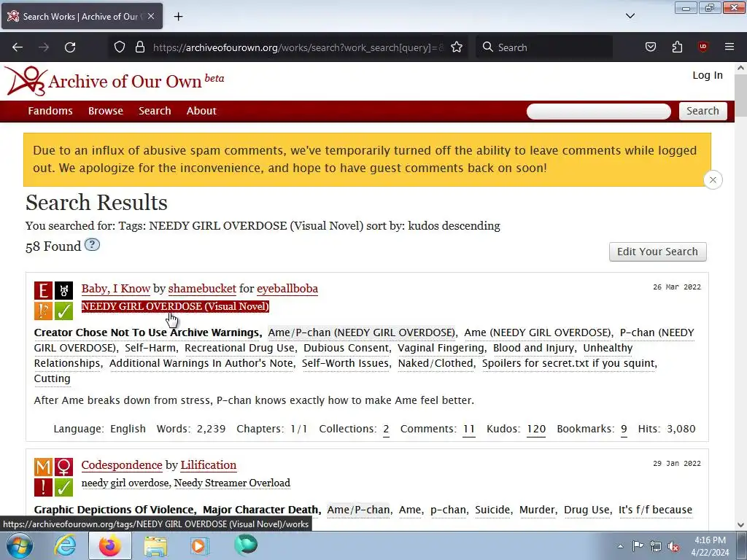Focus the site search text box
This screenshot has width=747, height=560.
[599, 112]
